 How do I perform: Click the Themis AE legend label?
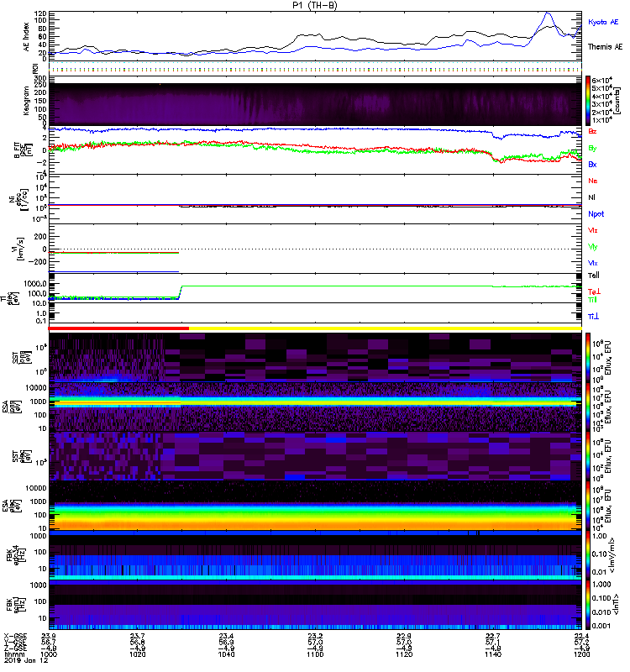click(x=603, y=47)
